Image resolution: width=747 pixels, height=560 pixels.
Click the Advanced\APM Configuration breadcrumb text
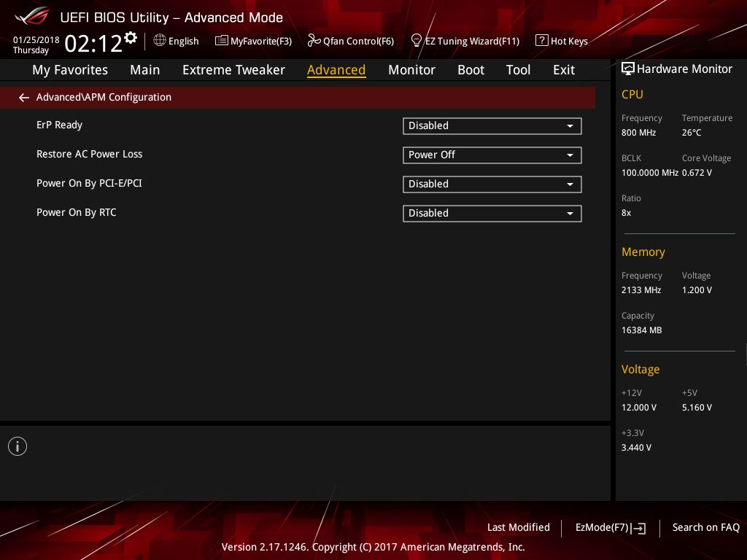point(104,97)
